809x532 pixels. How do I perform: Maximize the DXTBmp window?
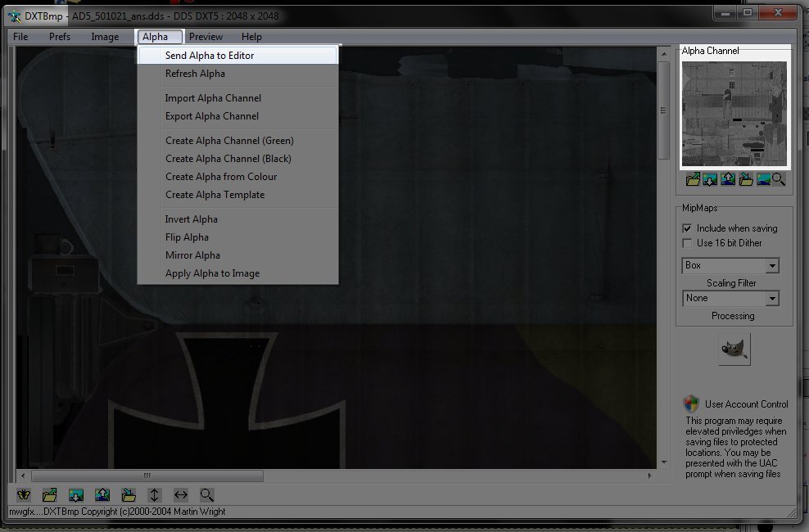[x=748, y=12]
